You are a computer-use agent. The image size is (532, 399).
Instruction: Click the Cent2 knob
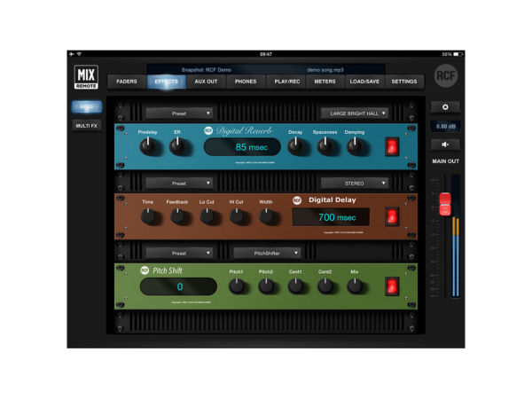[x=325, y=286]
